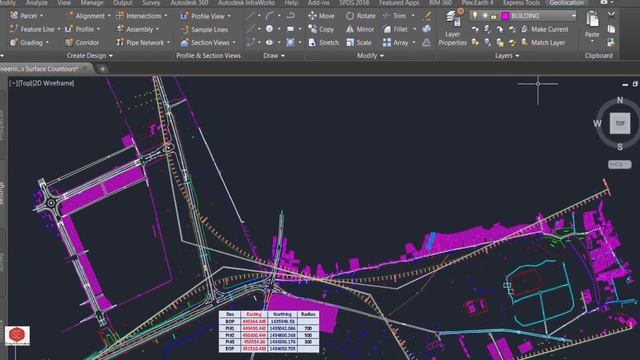Click the [-] viewport controls label
The width and height of the screenshot is (640, 360).
point(13,83)
